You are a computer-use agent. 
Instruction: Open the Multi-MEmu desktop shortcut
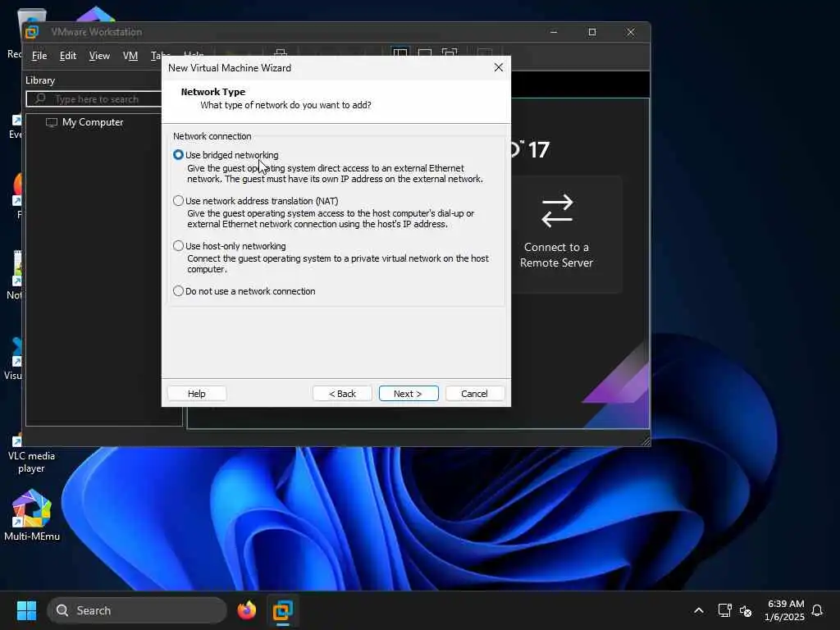[x=32, y=515]
